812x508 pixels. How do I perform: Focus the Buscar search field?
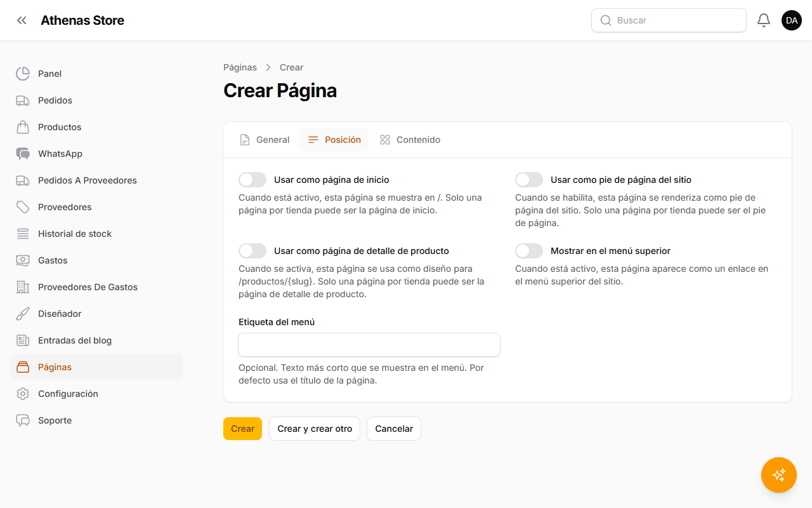(x=669, y=20)
